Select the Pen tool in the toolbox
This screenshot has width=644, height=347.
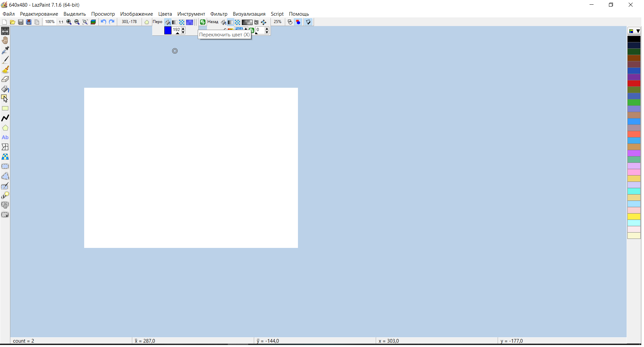5,60
